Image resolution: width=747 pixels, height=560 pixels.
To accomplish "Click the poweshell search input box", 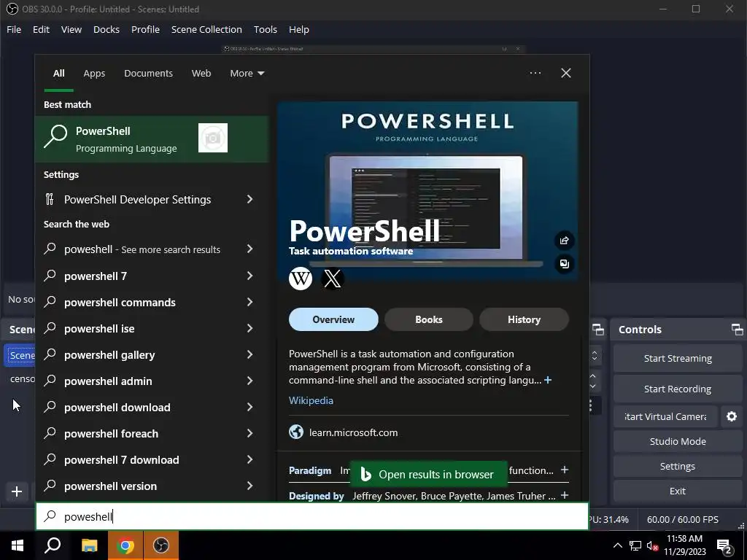I will [x=312, y=516].
